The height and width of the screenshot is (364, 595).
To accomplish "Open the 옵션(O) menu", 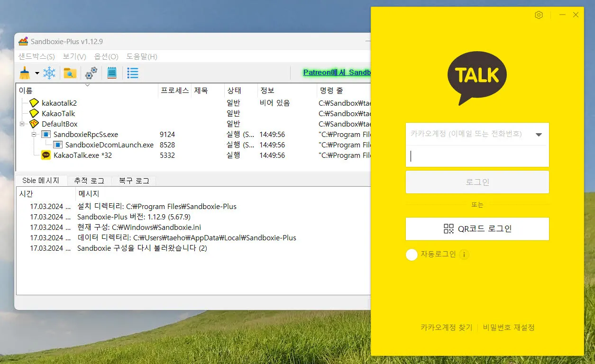I will [106, 56].
